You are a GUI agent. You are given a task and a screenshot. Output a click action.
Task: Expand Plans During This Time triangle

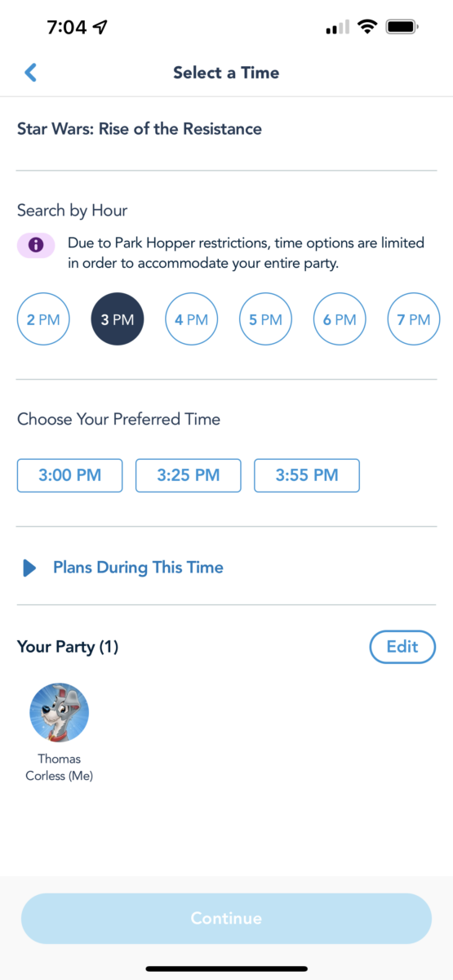[30, 568]
